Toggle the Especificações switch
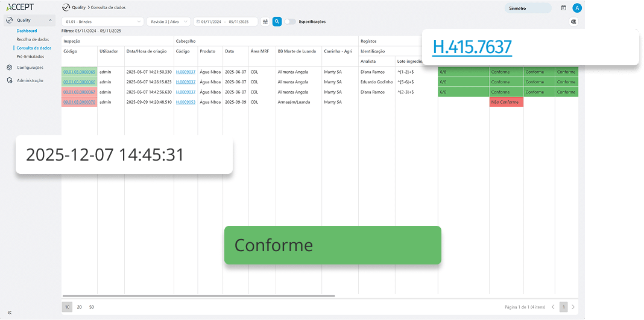Viewport: 644px width, 320px height. pos(290,22)
